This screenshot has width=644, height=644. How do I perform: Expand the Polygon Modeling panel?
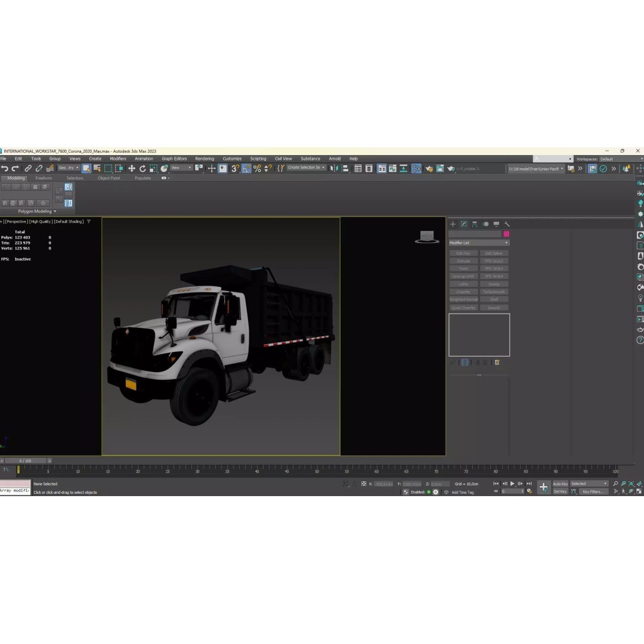(x=37, y=211)
